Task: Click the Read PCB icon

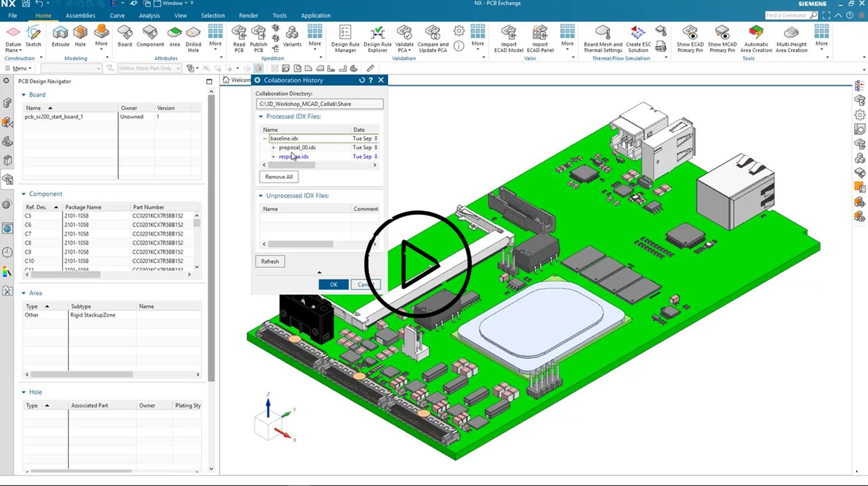Action: tap(238, 38)
